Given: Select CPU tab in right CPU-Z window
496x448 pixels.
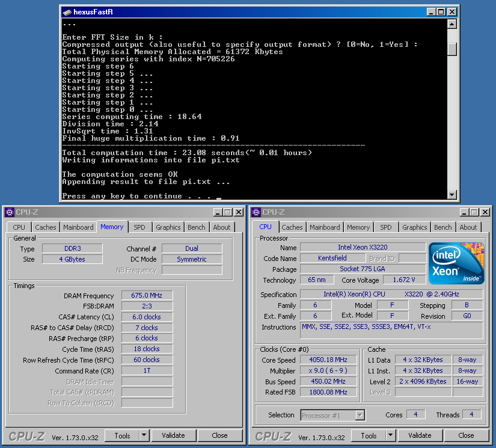Looking at the screenshot, I should (x=265, y=227).
